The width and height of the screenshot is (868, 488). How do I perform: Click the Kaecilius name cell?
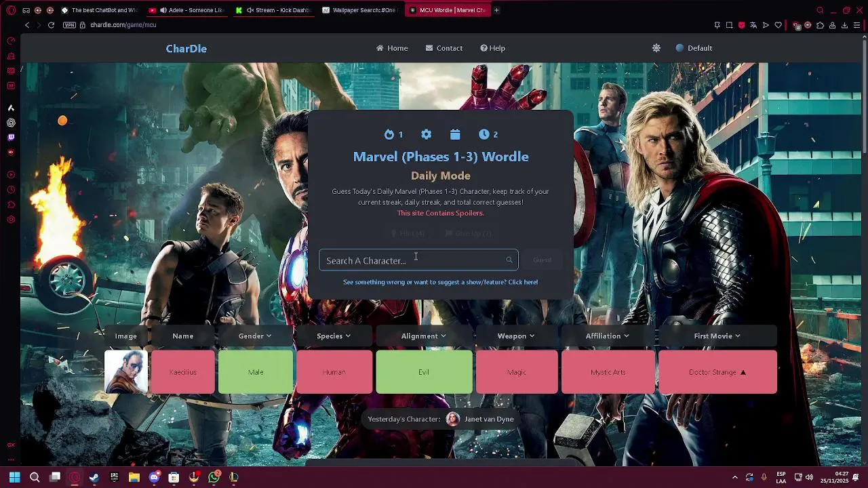pos(183,372)
